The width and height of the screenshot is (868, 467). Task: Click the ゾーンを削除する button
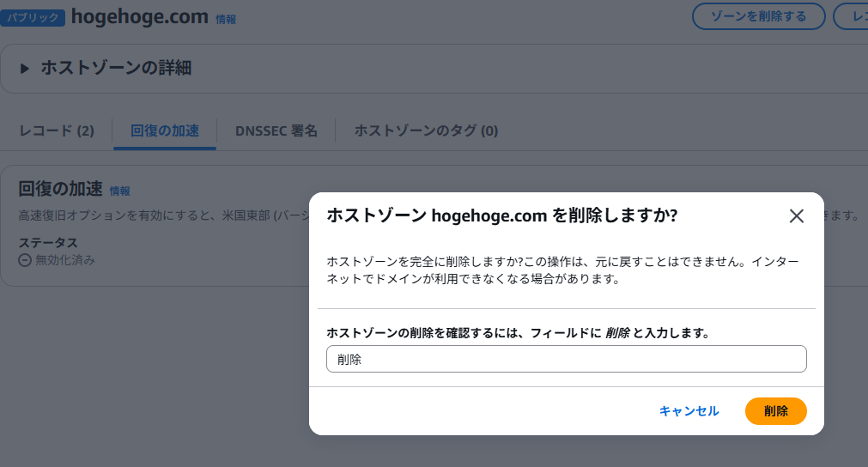point(758,16)
